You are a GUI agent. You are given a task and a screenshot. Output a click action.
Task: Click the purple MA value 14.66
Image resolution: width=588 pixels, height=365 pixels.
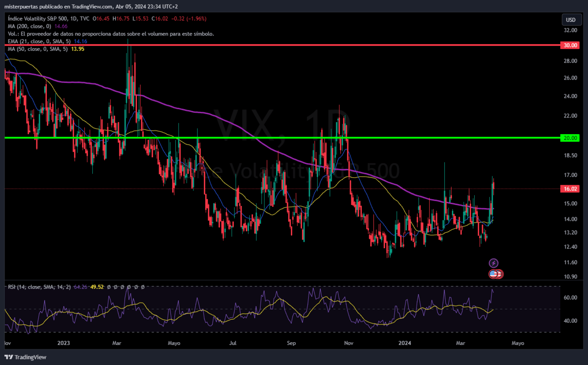(61, 26)
